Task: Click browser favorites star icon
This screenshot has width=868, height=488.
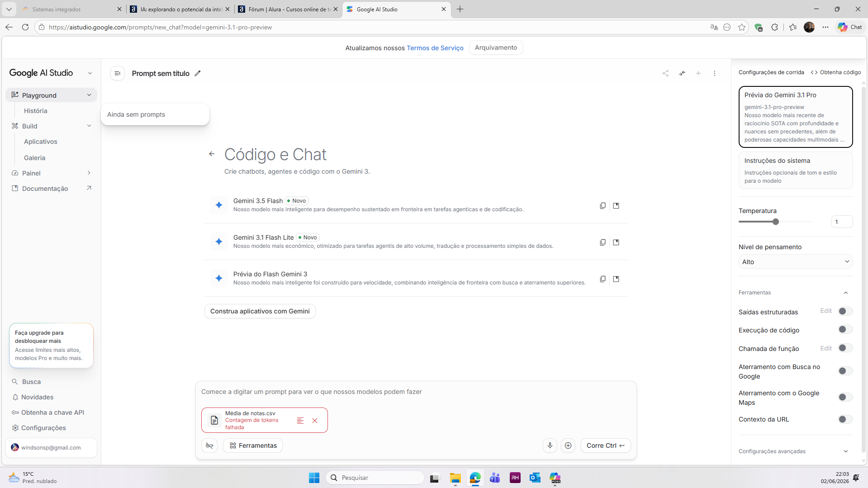Action: pos(742,27)
